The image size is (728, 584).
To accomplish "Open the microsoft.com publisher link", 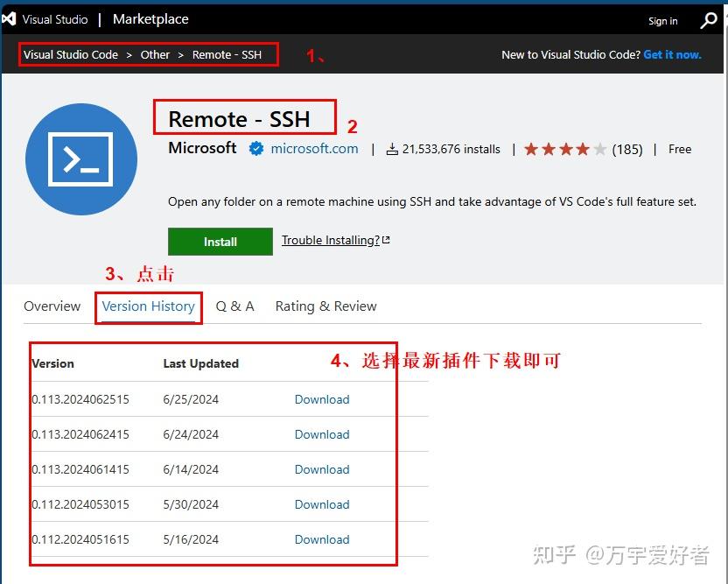I will 312,148.
